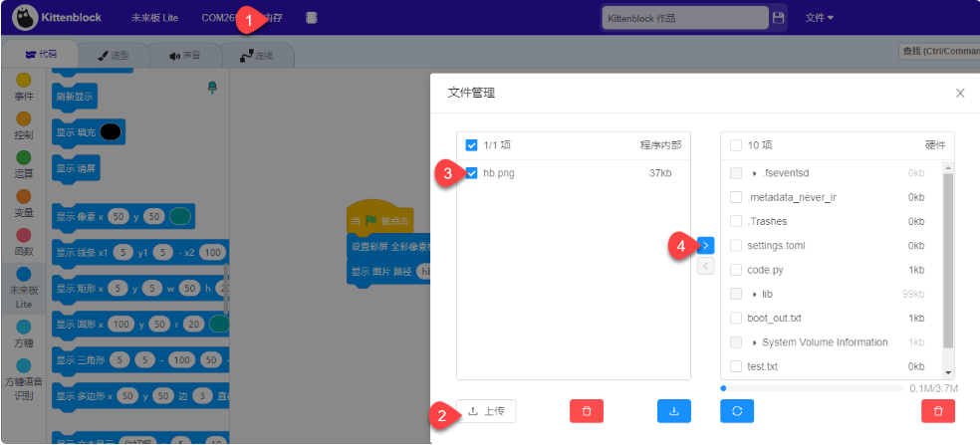Select the settings.toml file name

click(x=776, y=246)
